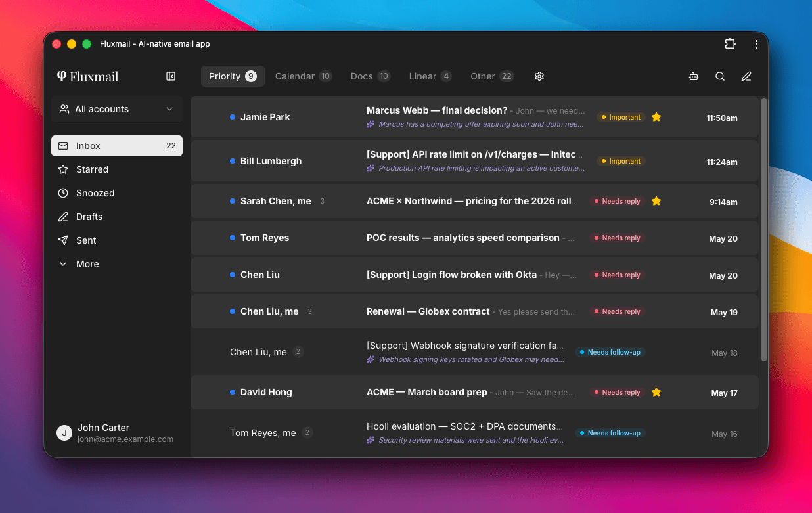This screenshot has height=513, width=812.
Task: Click Needs follow-up tag on Hooli evaluation email
Action: [610, 433]
